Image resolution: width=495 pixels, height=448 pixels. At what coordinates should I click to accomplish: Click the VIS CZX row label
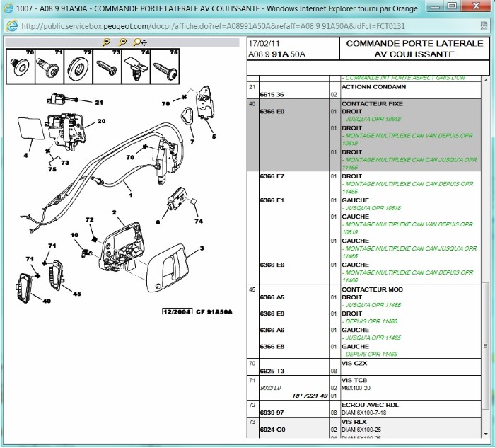pos(354,363)
